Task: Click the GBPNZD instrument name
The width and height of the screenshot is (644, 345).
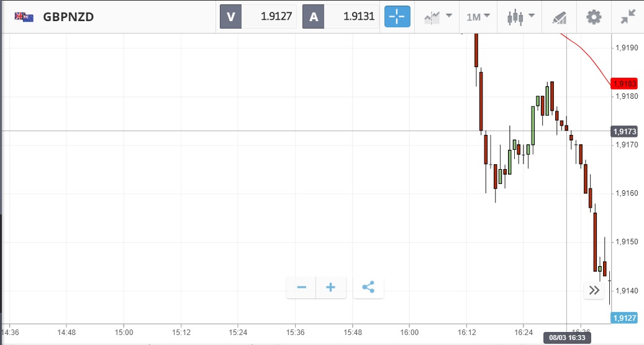Action: pos(68,17)
